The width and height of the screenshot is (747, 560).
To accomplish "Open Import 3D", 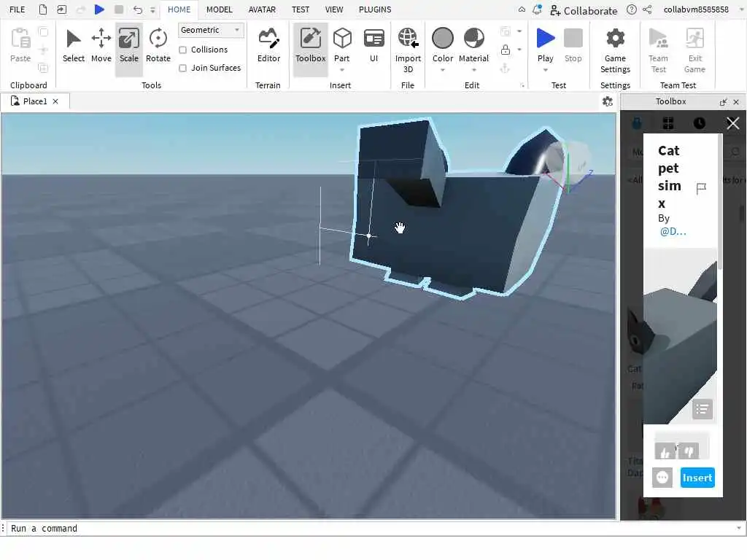I will pyautogui.click(x=408, y=50).
